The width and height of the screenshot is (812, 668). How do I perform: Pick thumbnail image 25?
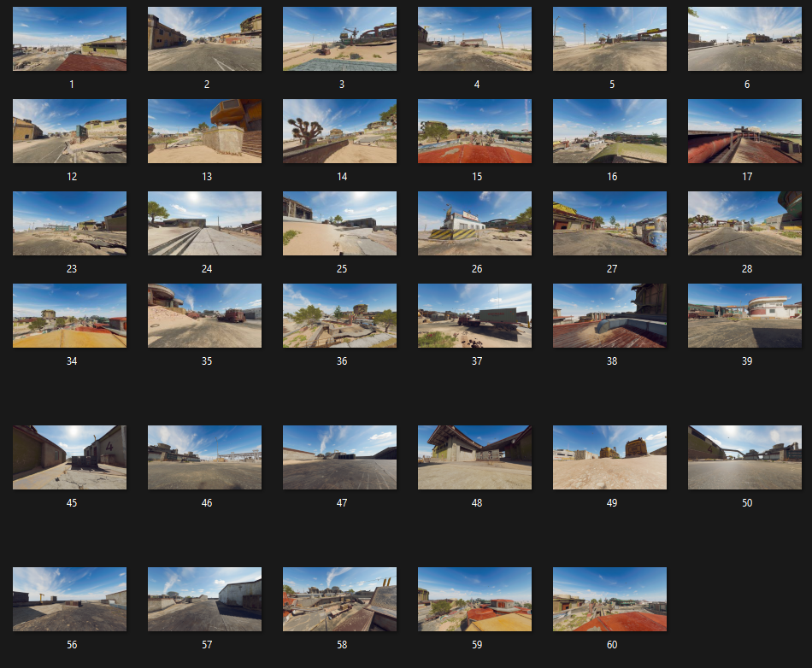tap(339, 224)
